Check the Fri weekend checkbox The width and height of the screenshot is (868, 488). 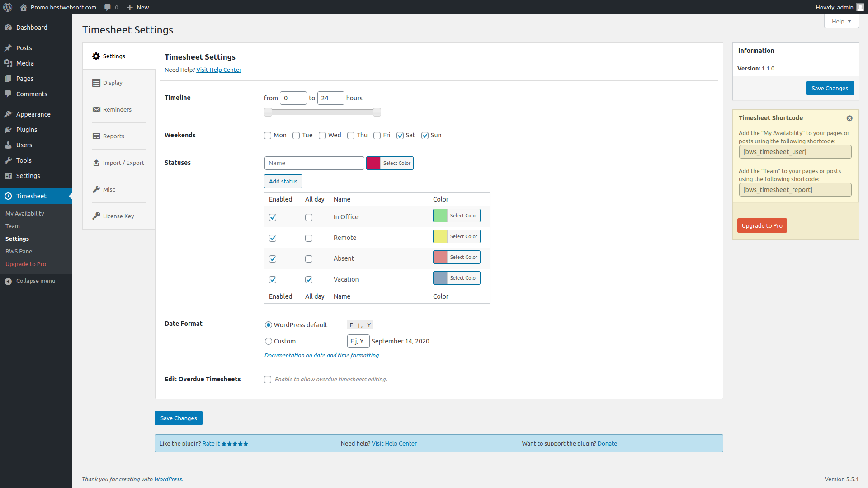click(x=377, y=136)
